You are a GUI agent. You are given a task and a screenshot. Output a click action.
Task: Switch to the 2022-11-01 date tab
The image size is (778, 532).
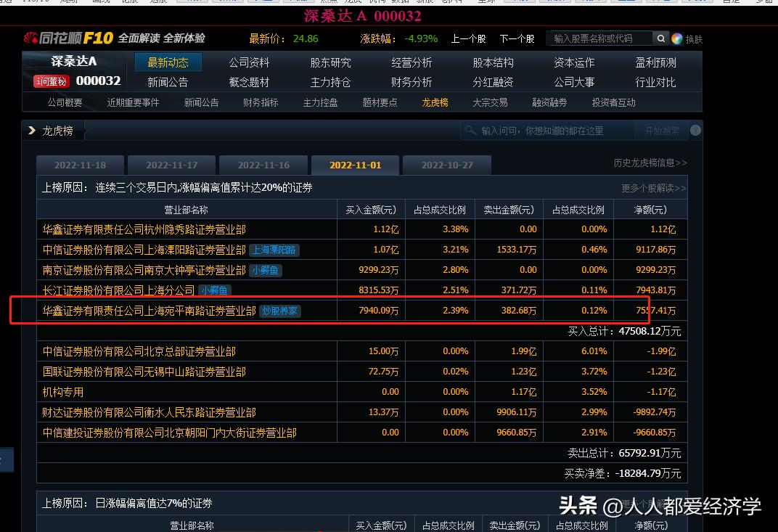(x=356, y=165)
